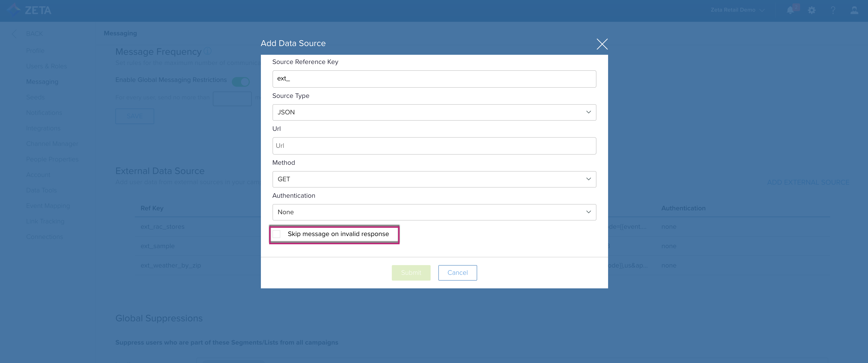Click the Source Reference Key field
The image size is (868, 363).
pos(434,79)
